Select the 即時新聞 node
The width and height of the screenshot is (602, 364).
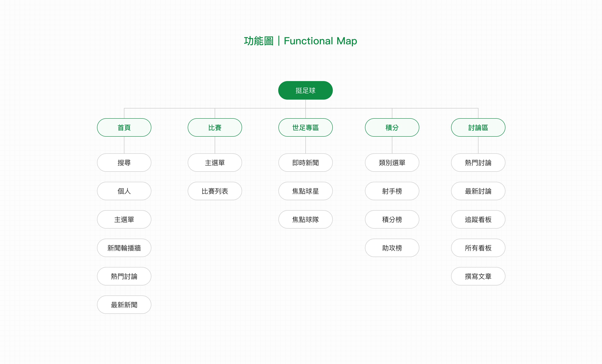tap(305, 163)
